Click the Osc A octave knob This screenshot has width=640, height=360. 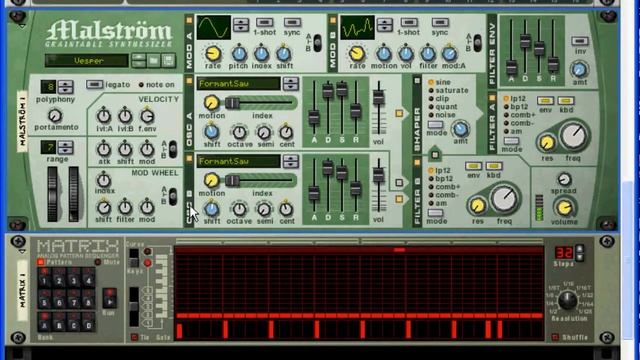click(240, 132)
